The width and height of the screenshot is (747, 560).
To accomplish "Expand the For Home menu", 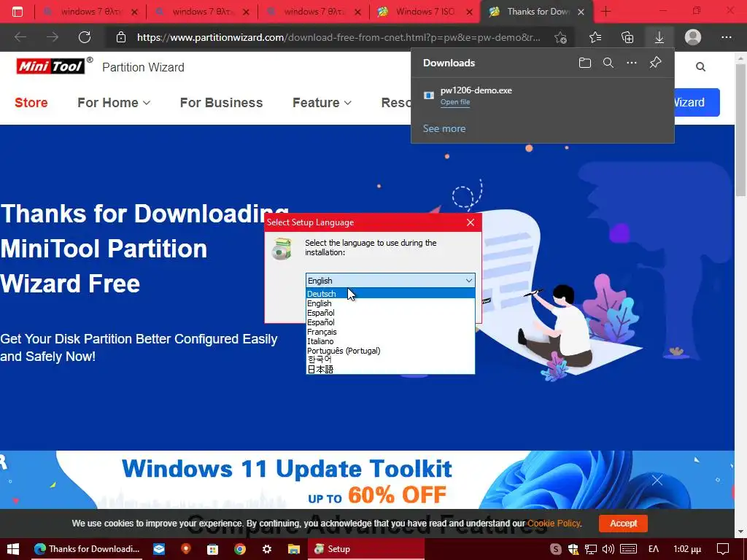I will (x=114, y=102).
